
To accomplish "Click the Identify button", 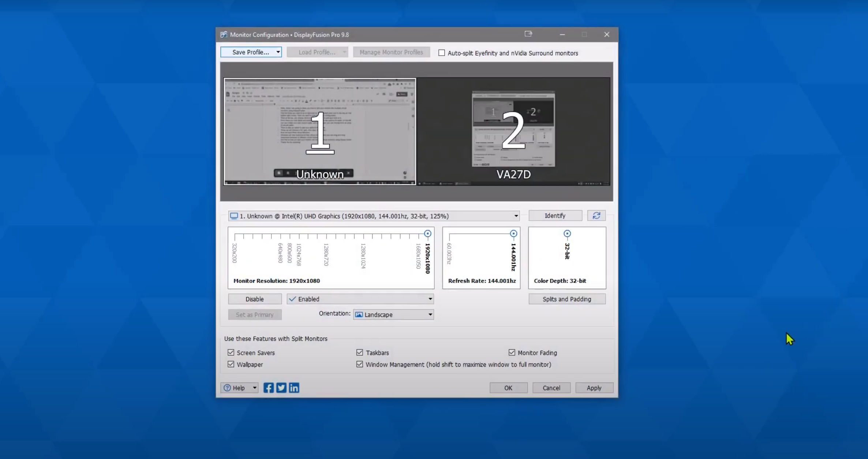I will tap(555, 216).
